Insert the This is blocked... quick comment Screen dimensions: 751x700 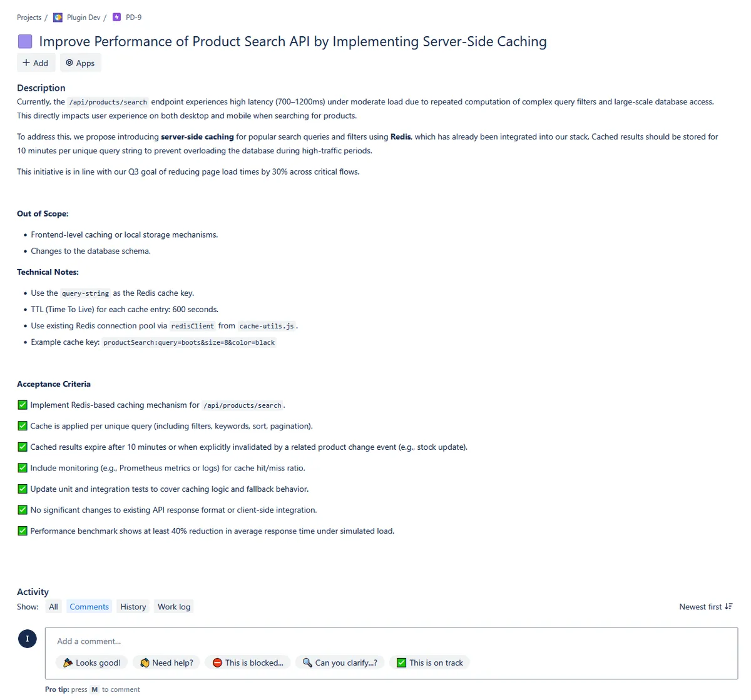pyautogui.click(x=248, y=662)
